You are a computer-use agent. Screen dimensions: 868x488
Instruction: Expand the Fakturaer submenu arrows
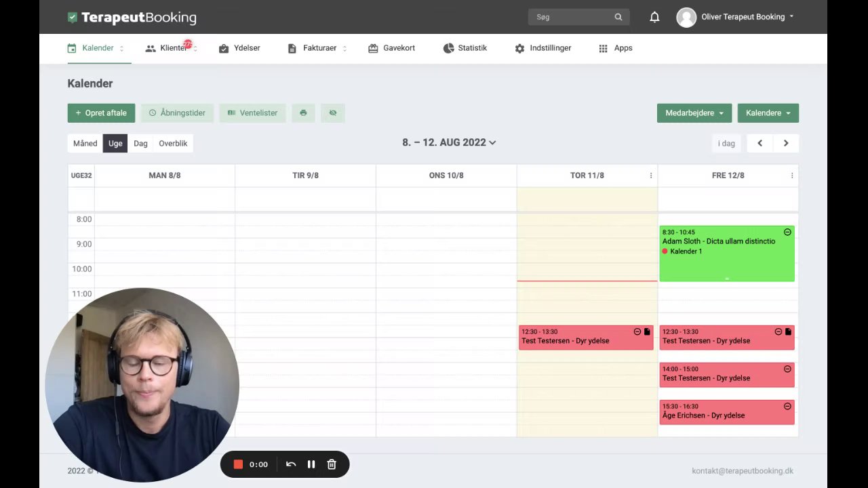(x=344, y=49)
